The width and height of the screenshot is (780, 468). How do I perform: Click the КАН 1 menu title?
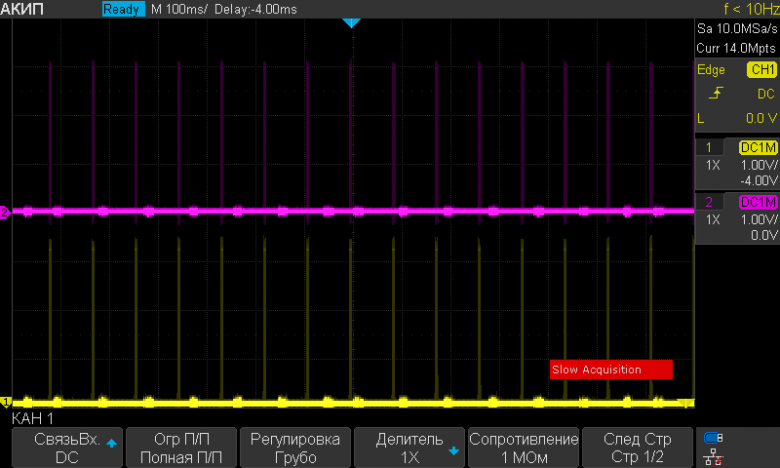[32, 418]
